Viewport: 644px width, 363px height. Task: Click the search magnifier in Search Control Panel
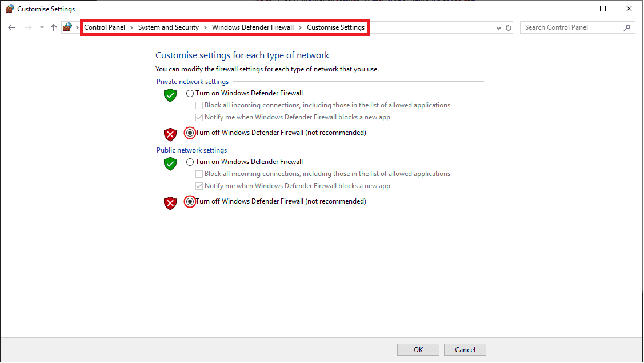[627, 27]
